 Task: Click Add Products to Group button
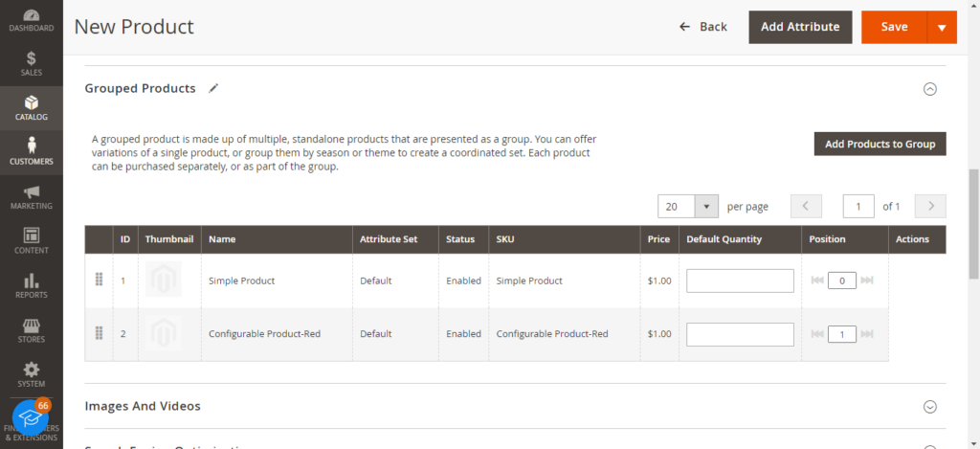[880, 144]
